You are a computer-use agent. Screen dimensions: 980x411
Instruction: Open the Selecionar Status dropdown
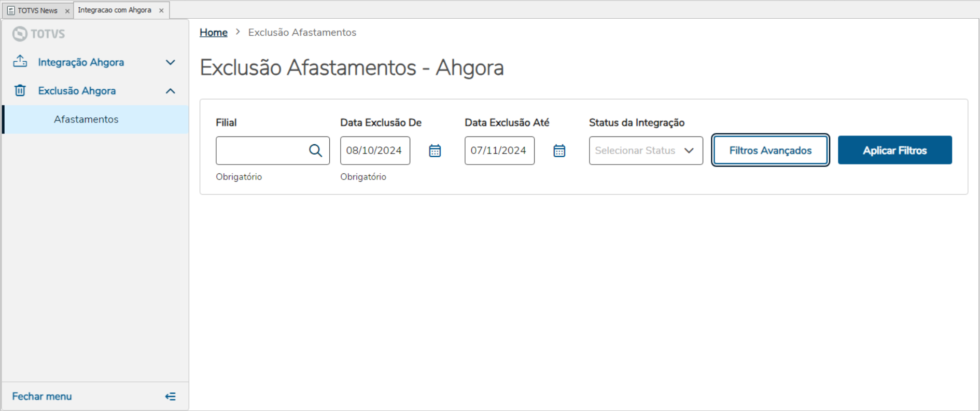pos(646,150)
